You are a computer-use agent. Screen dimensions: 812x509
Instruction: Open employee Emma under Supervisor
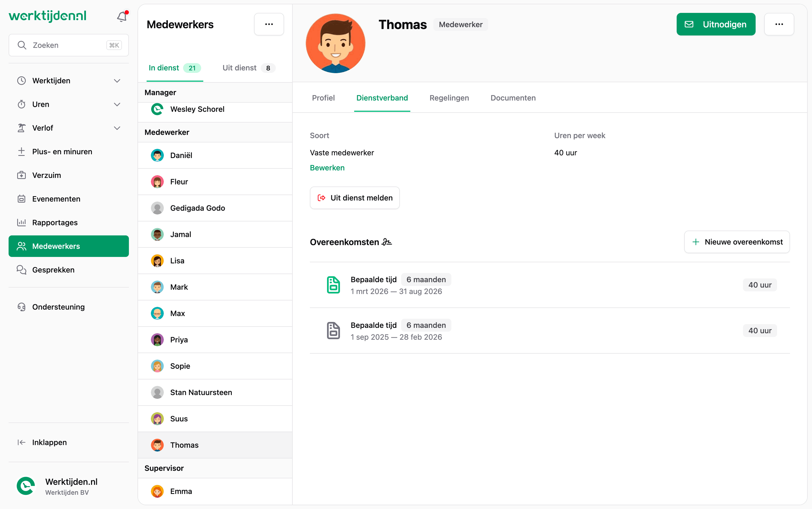tap(215, 492)
